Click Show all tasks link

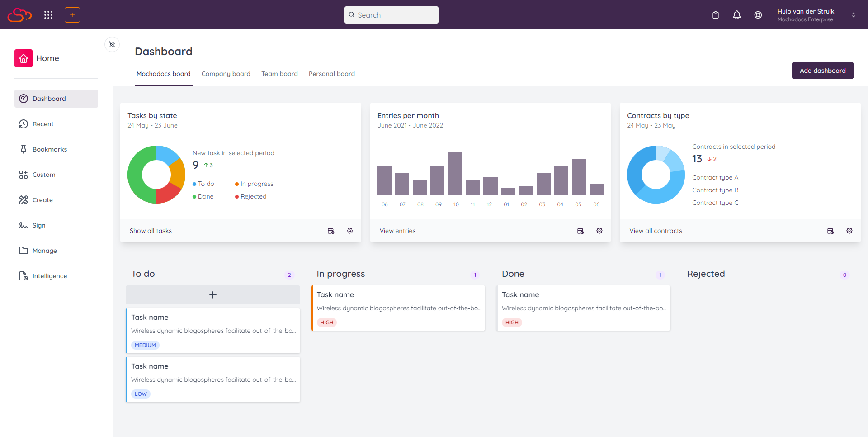[x=151, y=231]
